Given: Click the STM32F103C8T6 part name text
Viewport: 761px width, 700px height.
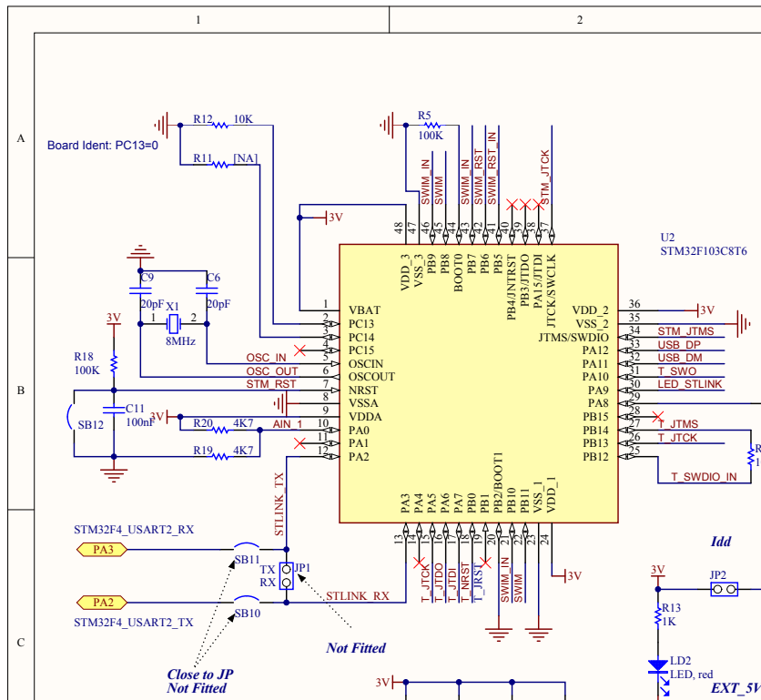Looking at the screenshot, I should 704,251.
